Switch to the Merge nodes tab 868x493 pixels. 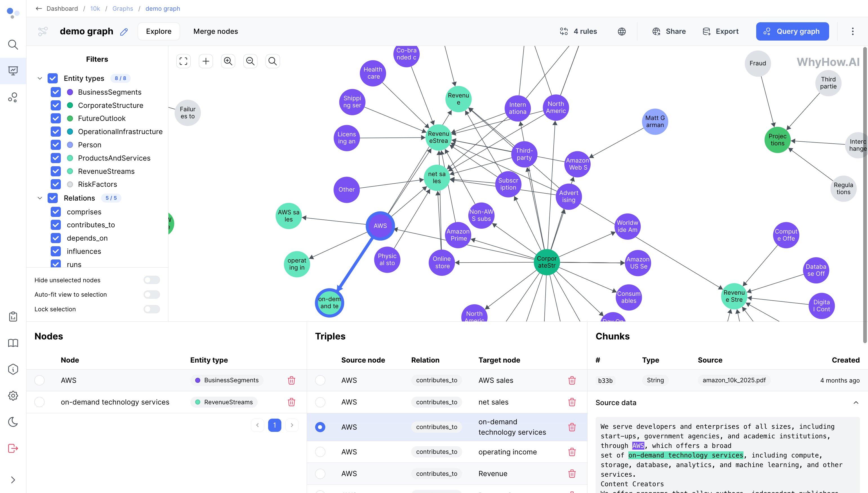215,32
